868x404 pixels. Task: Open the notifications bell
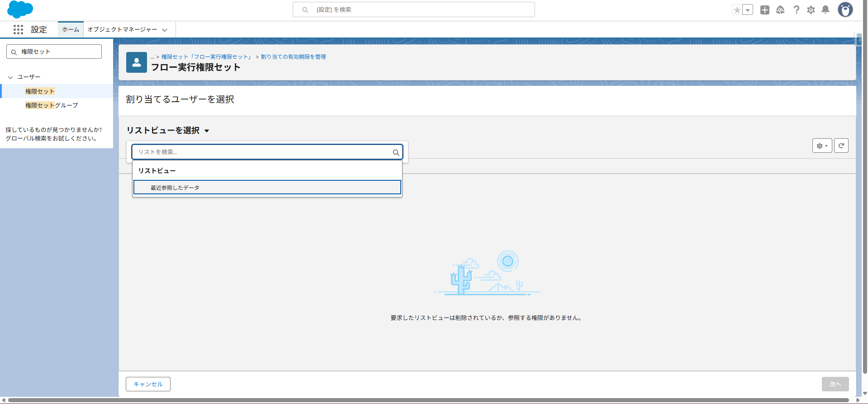tap(825, 10)
